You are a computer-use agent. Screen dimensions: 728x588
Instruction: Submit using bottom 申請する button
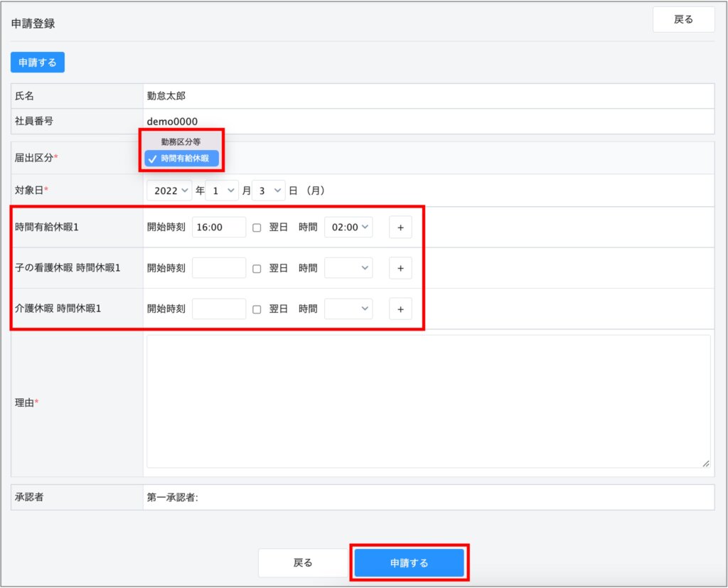409,562
